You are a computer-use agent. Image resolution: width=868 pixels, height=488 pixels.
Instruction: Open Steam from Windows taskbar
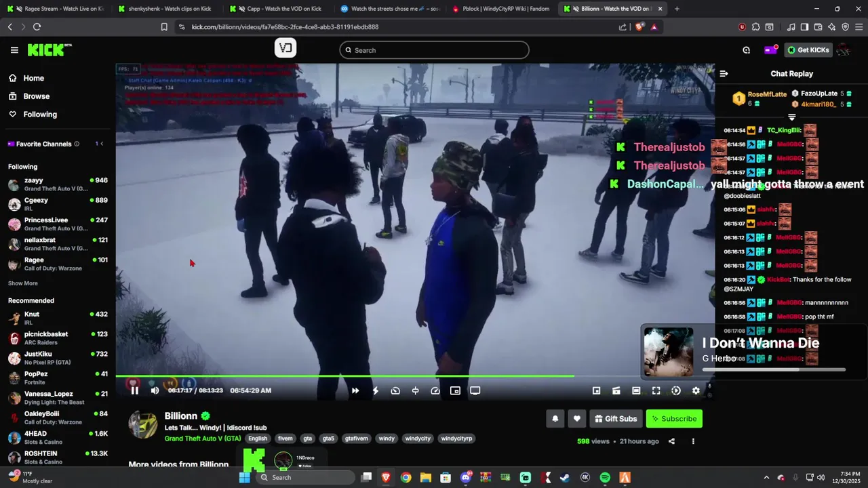pos(565,478)
